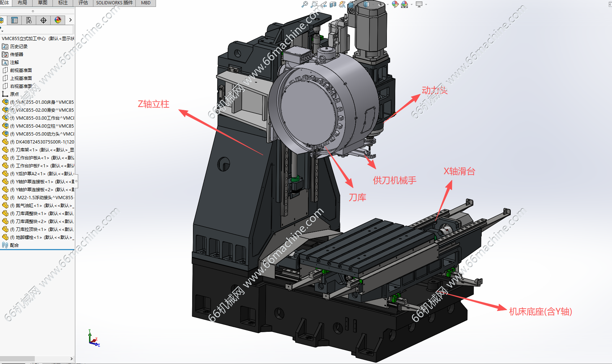Toggle the Section View tool
The image size is (612, 364).
coord(333,4)
